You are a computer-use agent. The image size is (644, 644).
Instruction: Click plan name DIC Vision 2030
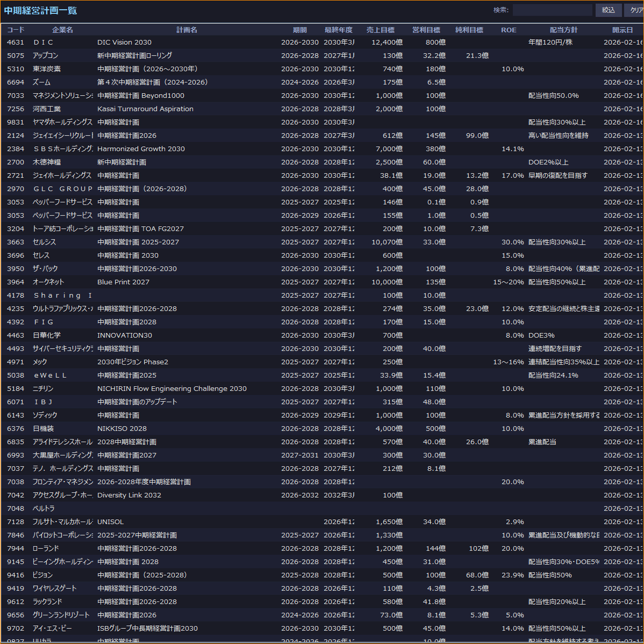pyautogui.click(x=124, y=42)
